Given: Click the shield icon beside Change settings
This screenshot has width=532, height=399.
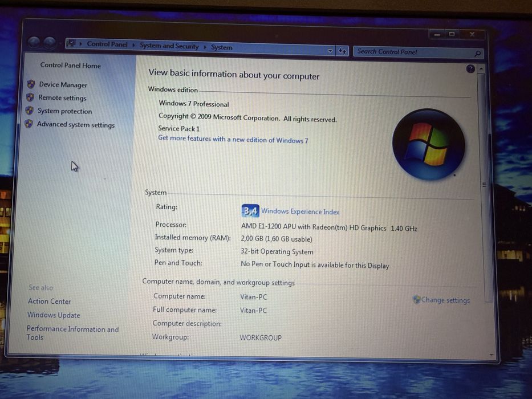Looking at the screenshot, I should (x=416, y=299).
